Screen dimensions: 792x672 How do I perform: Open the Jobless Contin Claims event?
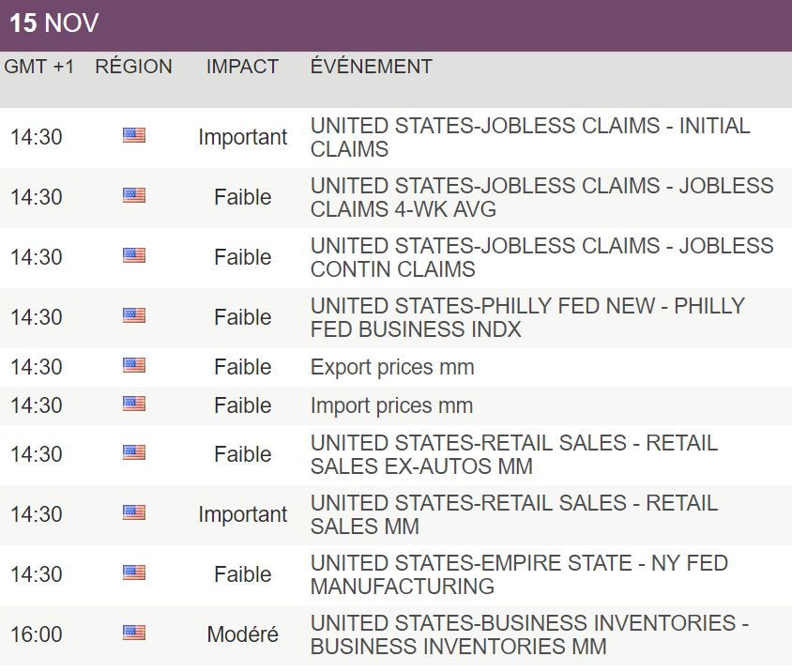click(541, 257)
